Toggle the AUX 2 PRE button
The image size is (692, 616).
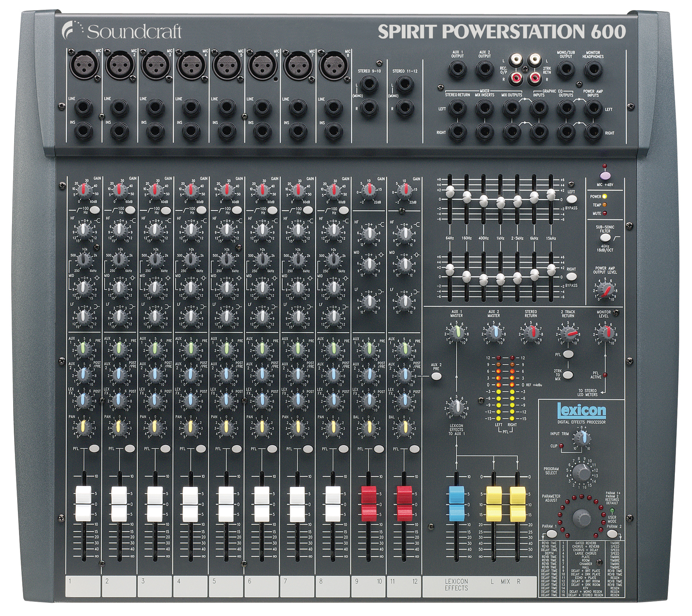[436, 376]
